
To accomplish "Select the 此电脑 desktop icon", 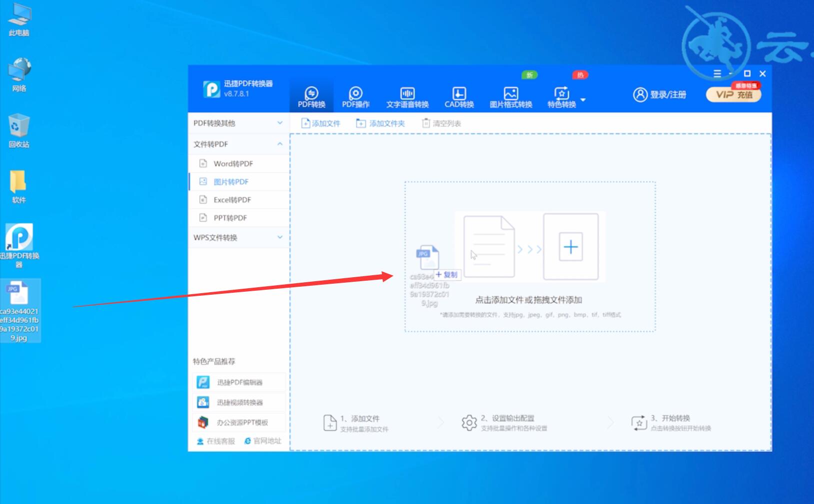I will pos(19,20).
